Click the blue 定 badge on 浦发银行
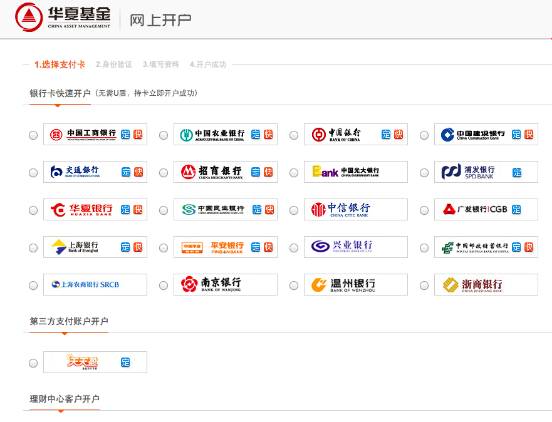This screenshot has width=552, height=422. tap(517, 172)
